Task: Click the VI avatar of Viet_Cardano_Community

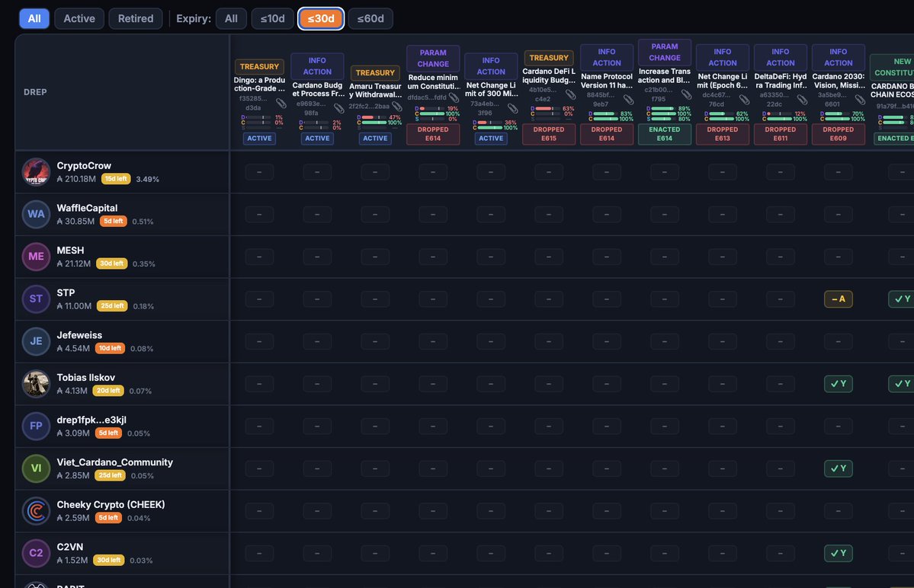Action: tap(36, 468)
